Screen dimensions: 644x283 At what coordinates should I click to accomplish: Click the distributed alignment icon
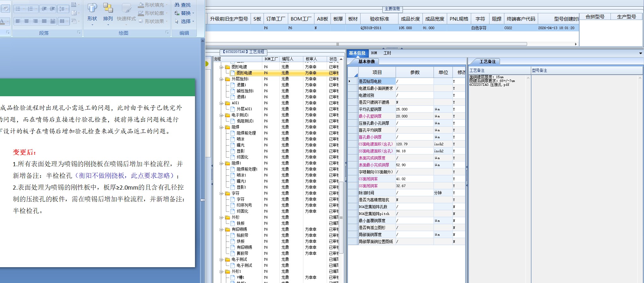pos(53,21)
